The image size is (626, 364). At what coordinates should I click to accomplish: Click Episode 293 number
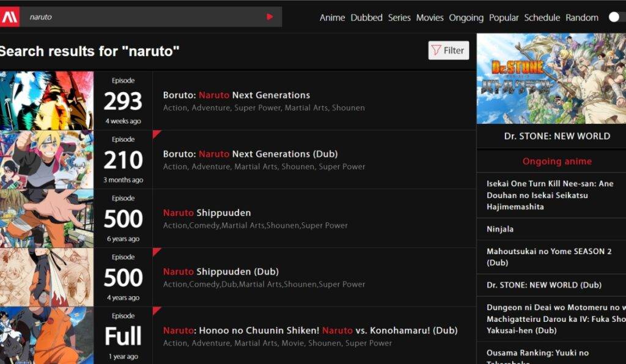tap(123, 101)
